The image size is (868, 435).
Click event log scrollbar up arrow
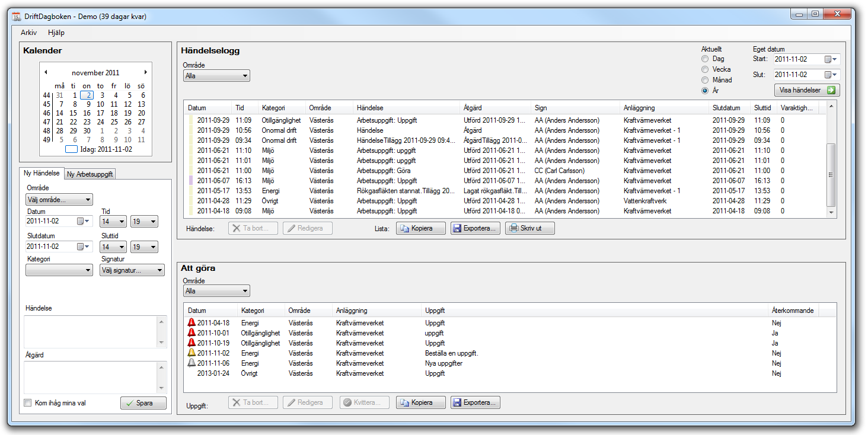click(x=831, y=106)
